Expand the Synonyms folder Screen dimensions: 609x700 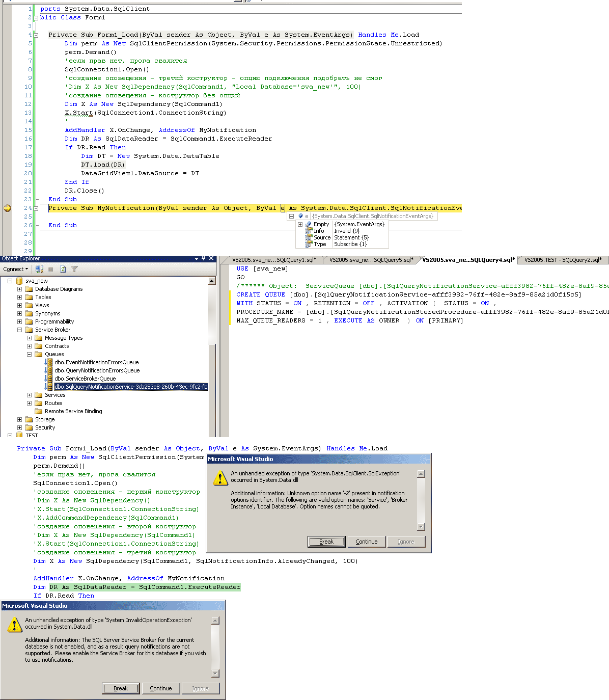(x=19, y=313)
